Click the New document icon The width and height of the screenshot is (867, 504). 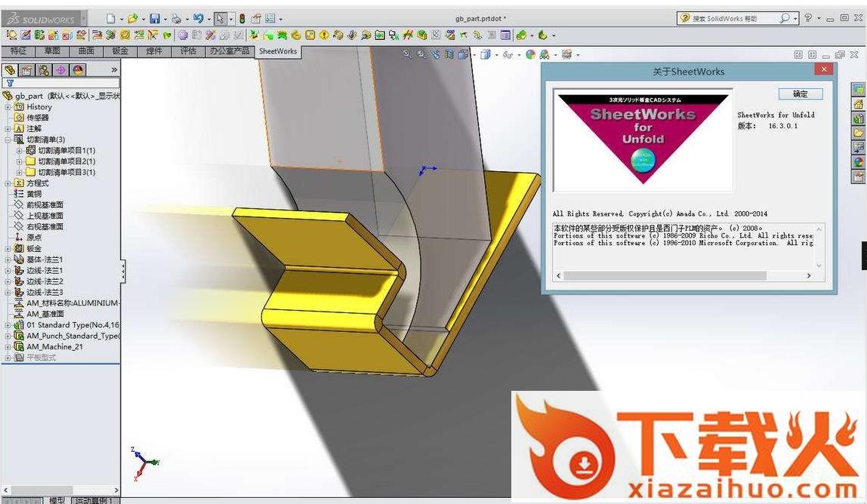[x=110, y=18]
